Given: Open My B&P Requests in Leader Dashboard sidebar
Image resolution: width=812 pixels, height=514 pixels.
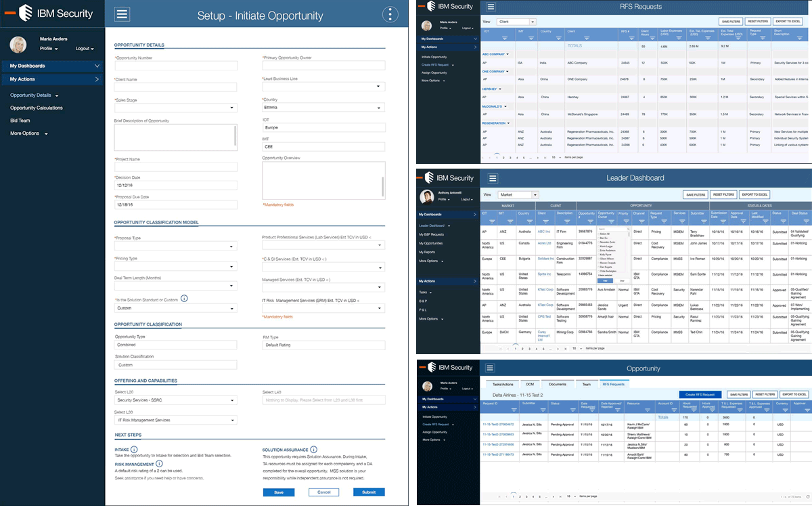Looking at the screenshot, I should (x=432, y=234).
